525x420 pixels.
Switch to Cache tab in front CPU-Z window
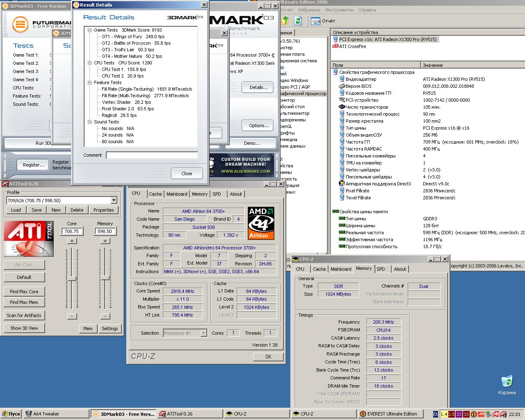155,194
